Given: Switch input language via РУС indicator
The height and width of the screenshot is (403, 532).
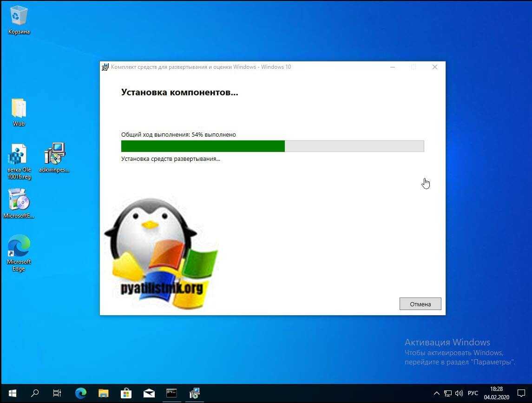Looking at the screenshot, I should pyautogui.click(x=473, y=393).
